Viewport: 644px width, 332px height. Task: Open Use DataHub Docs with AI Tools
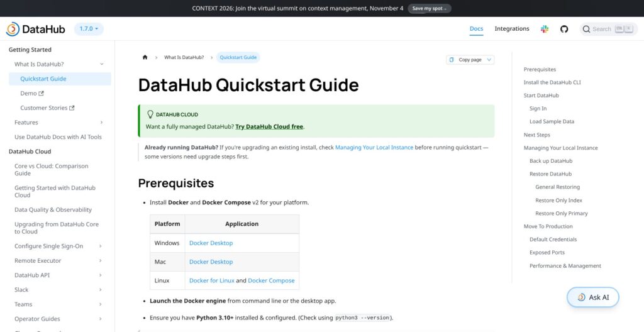58,137
